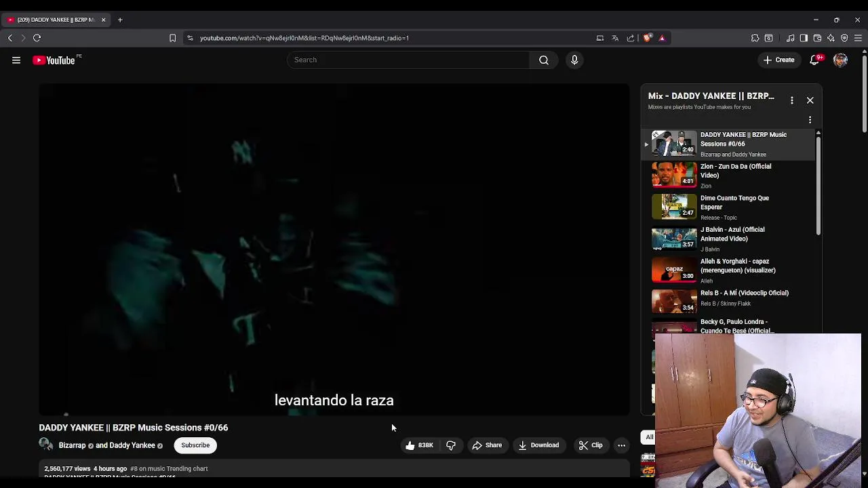Viewport: 868px width, 488px height.
Task: Go back in browser history
Action: pos(10,38)
